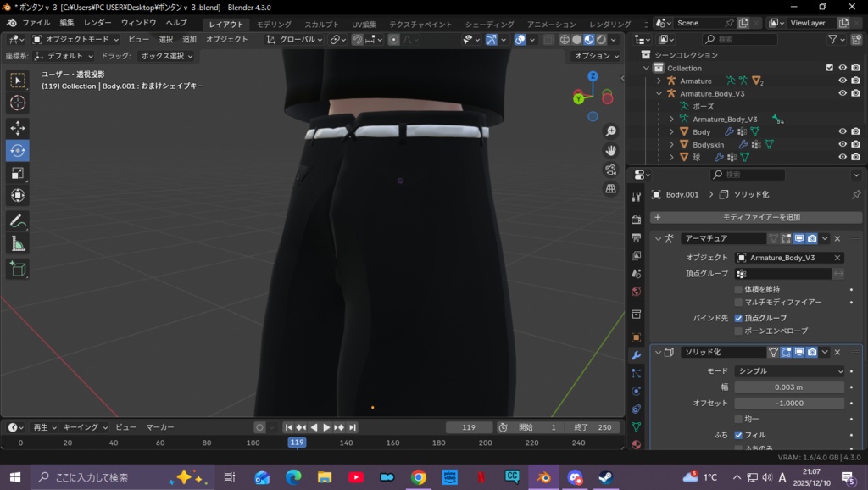Open the Material properties tab

pyautogui.click(x=636, y=444)
